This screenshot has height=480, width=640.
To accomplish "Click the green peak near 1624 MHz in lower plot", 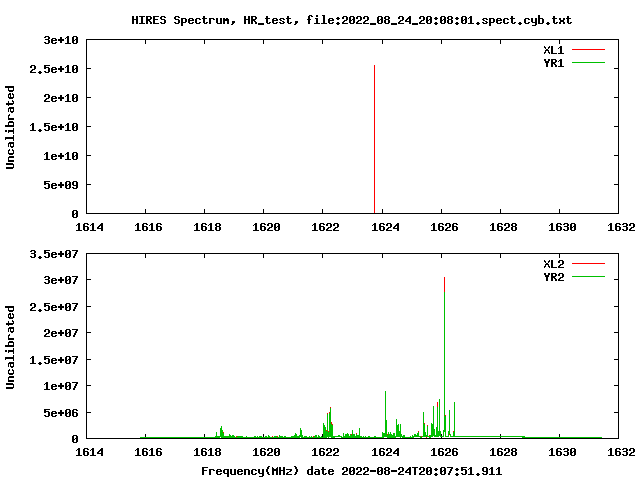I will point(385,414).
